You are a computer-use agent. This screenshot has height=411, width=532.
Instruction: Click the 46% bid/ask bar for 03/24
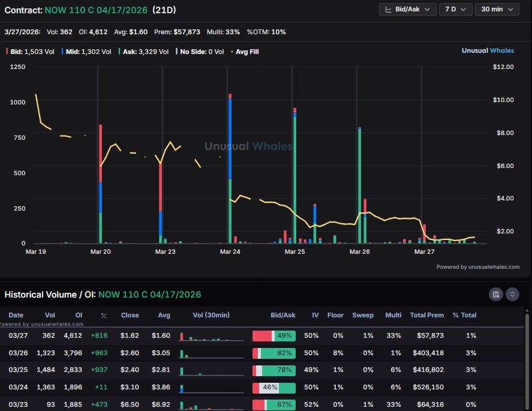(274, 387)
